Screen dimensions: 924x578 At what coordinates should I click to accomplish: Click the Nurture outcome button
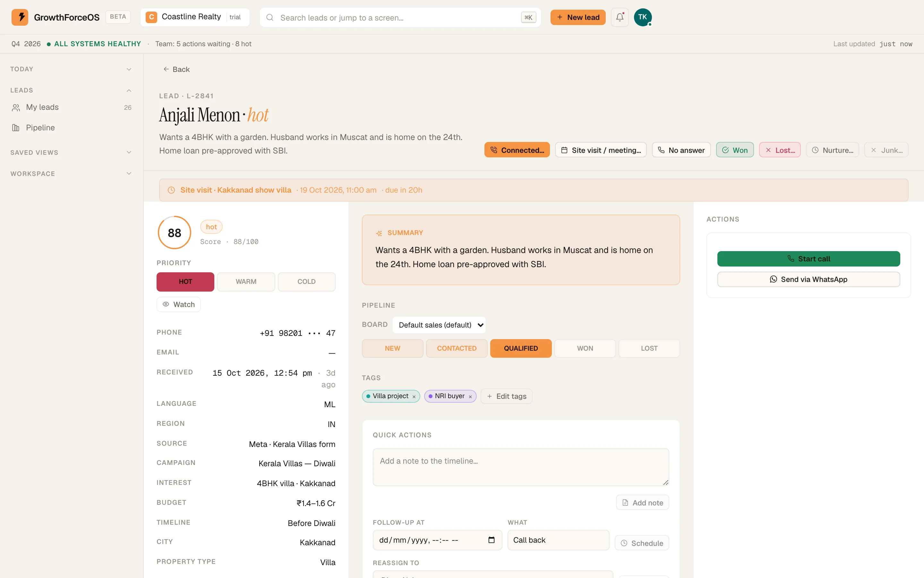[x=832, y=150]
